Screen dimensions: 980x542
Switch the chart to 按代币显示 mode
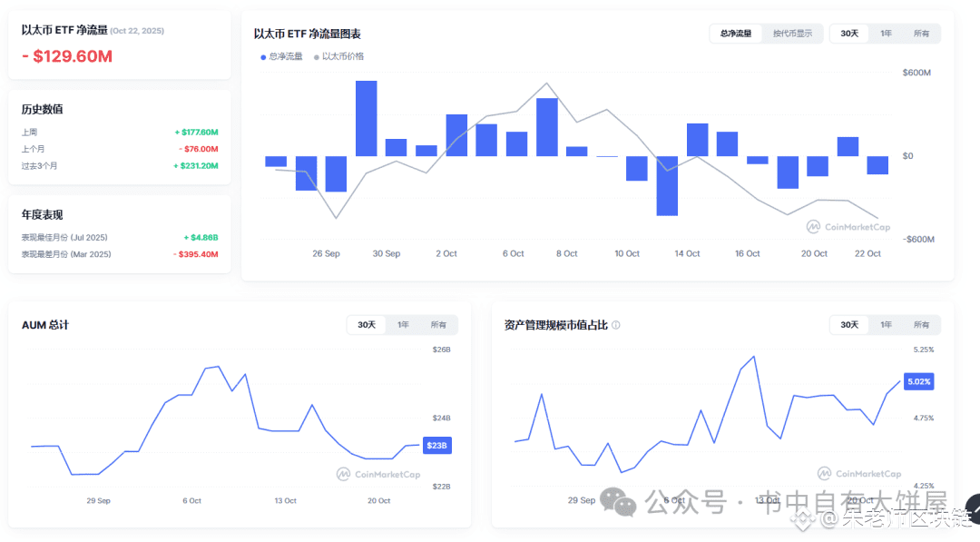point(792,33)
